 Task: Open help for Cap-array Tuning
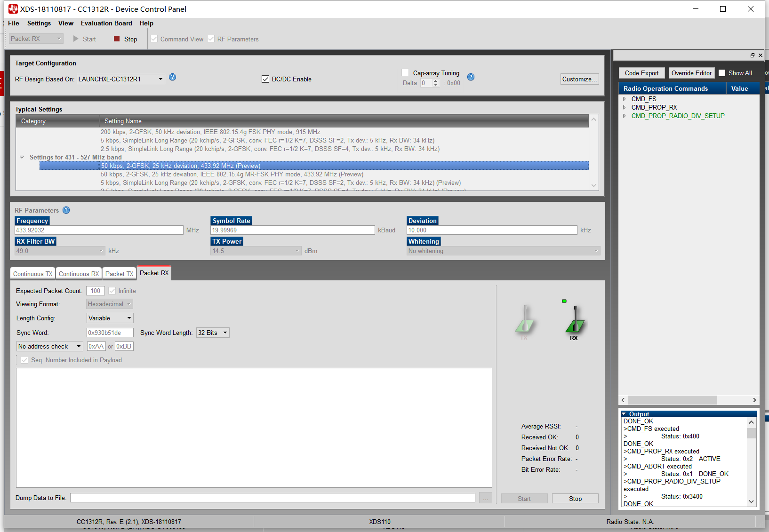pos(471,77)
